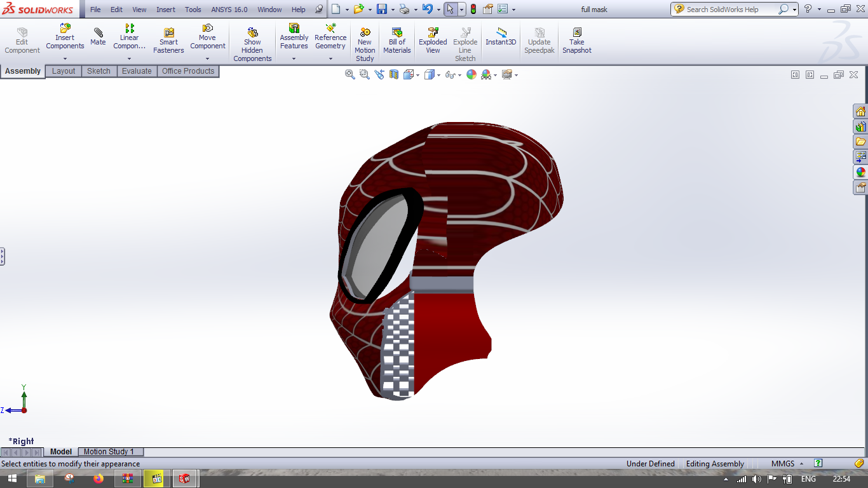Image resolution: width=868 pixels, height=488 pixels.
Task: Open the Office Products tab
Action: 188,71
